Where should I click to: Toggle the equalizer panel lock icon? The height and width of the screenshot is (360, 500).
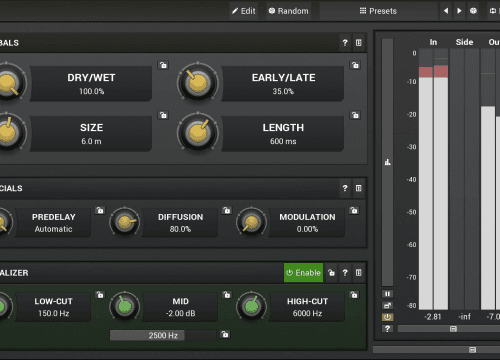pos(331,273)
